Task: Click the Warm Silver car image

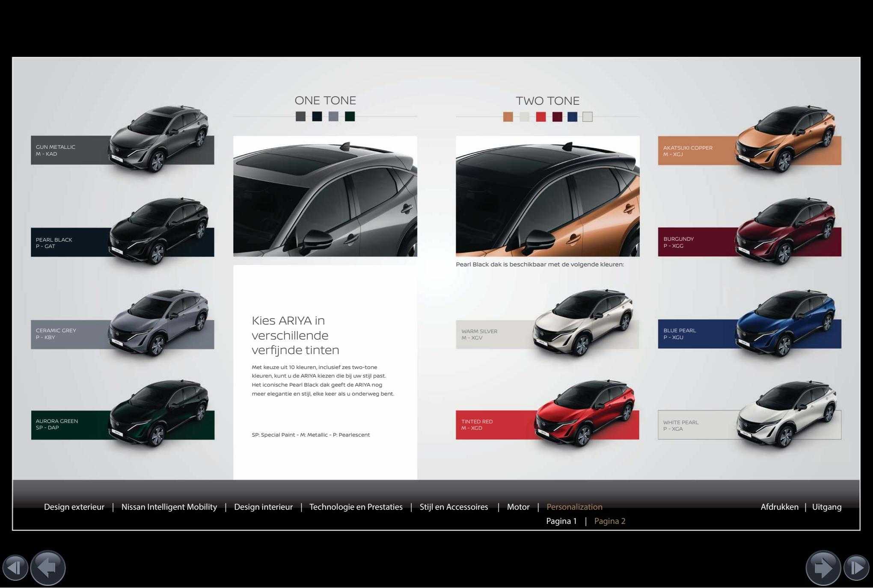Action: pyautogui.click(x=583, y=323)
